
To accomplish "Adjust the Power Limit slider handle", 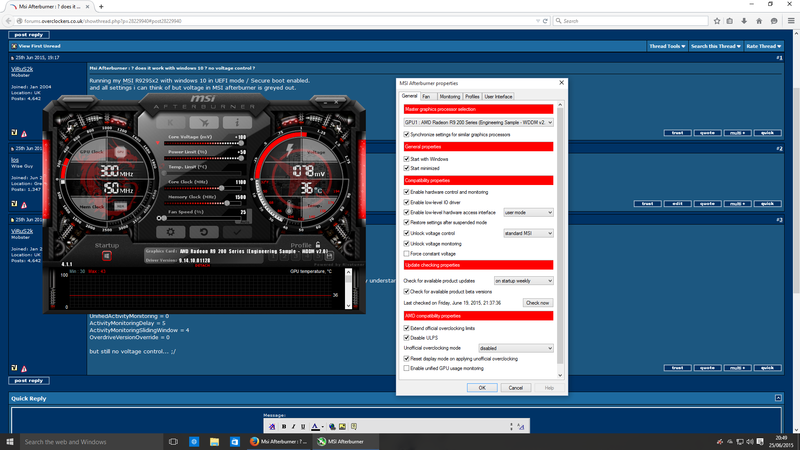I will click(241, 158).
